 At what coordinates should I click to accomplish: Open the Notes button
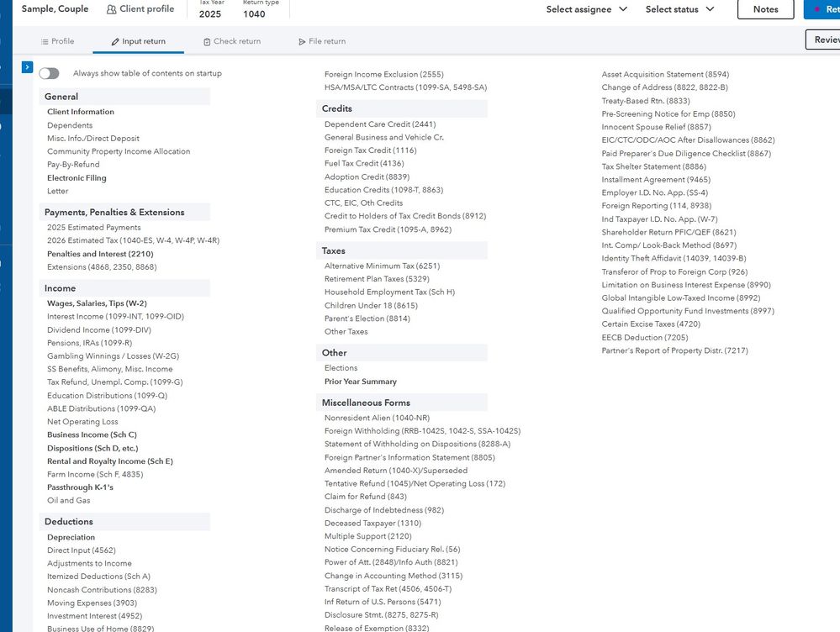click(x=765, y=9)
